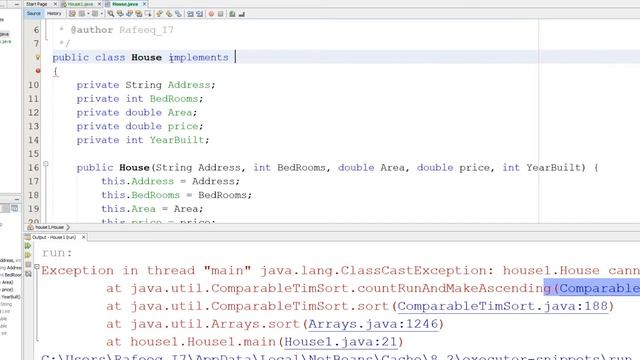Open the House1.java editor tab
Image resolution: width=640 pixels, height=360 pixels.
tap(80, 4)
